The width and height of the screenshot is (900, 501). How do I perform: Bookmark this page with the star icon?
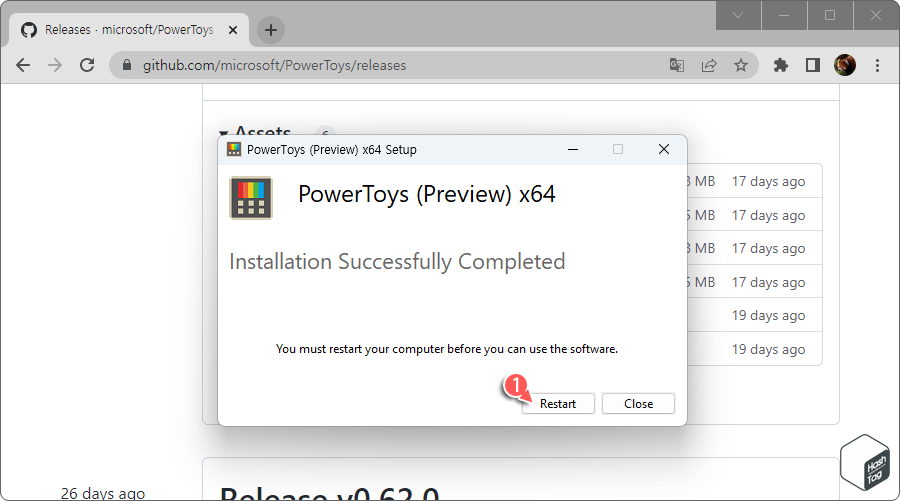pyautogui.click(x=741, y=65)
